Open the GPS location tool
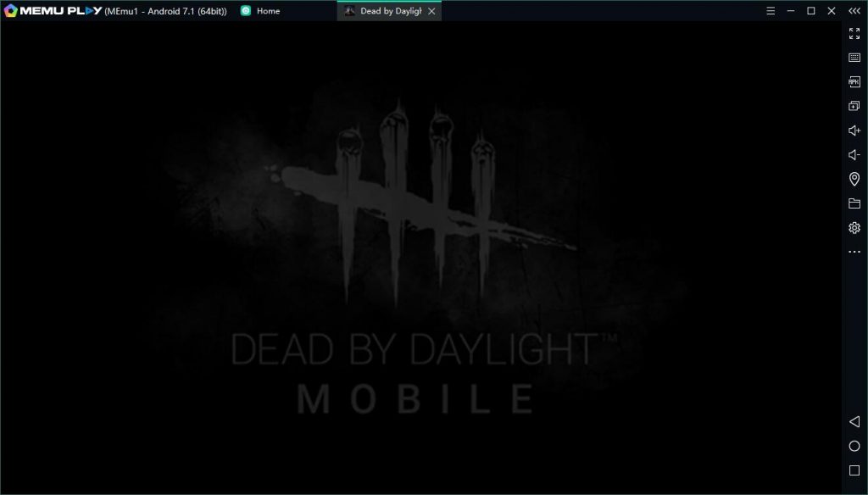868x495 pixels. coord(854,179)
